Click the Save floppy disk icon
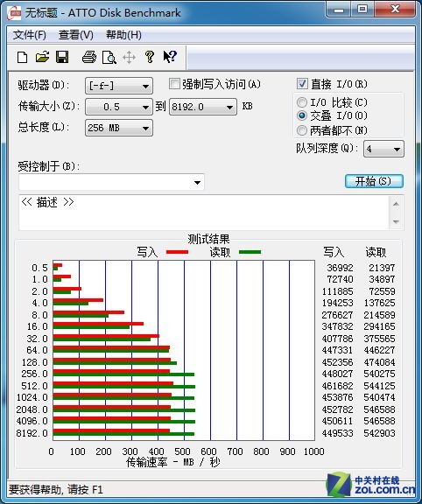 point(62,57)
